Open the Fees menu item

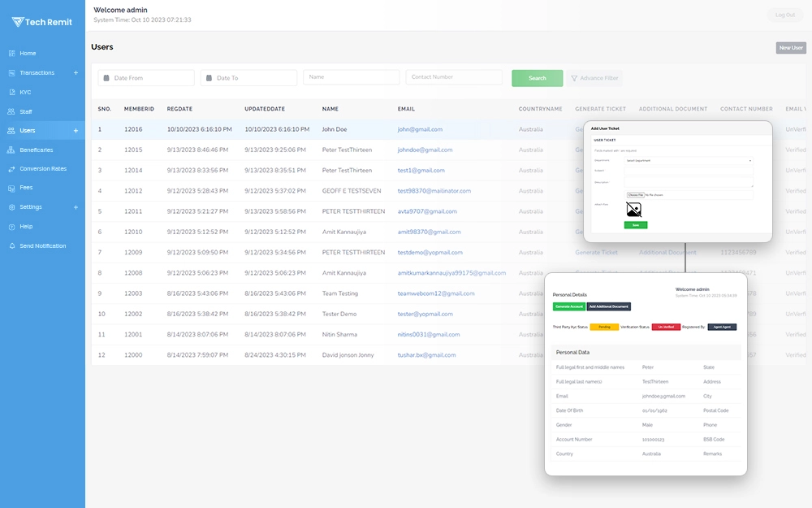click(26, 188)
